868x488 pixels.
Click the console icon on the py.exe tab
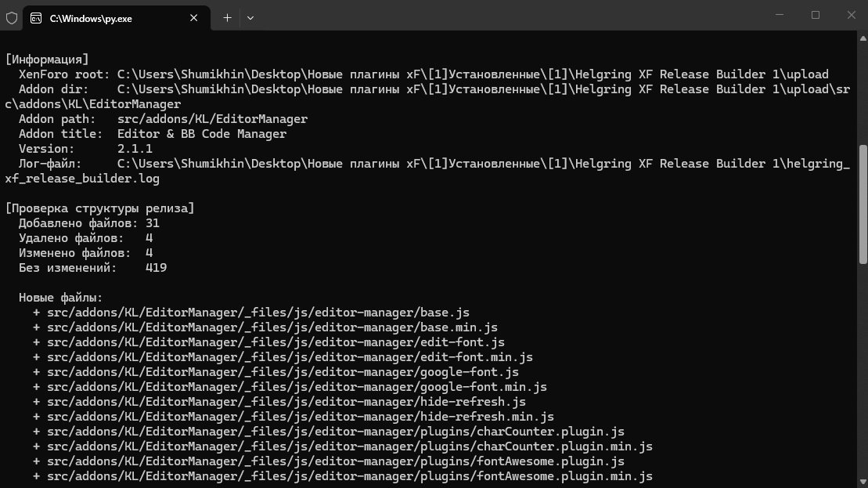(x=36, y=18)
